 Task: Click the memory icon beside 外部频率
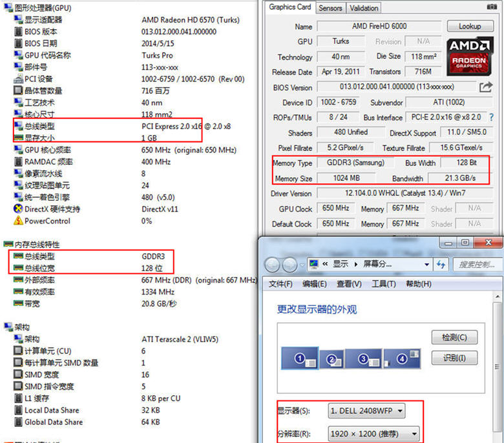19,280
